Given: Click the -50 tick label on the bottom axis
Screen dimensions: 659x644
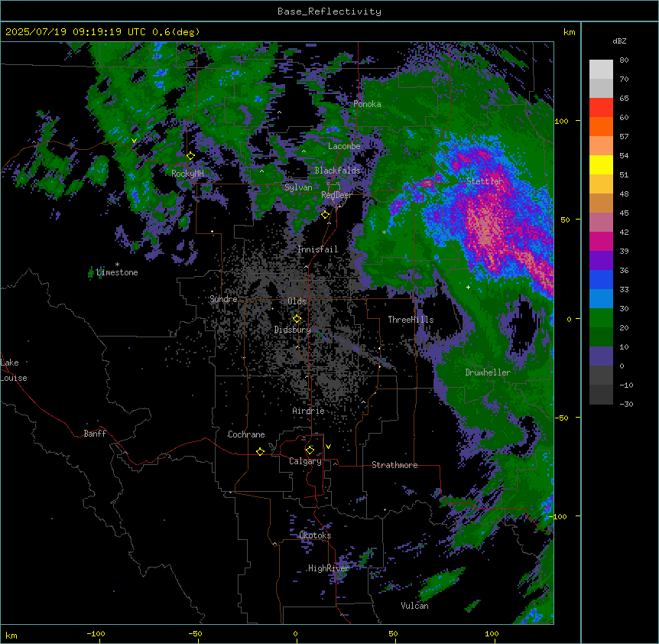Looking at the screenshot, I should pos(195,633).
